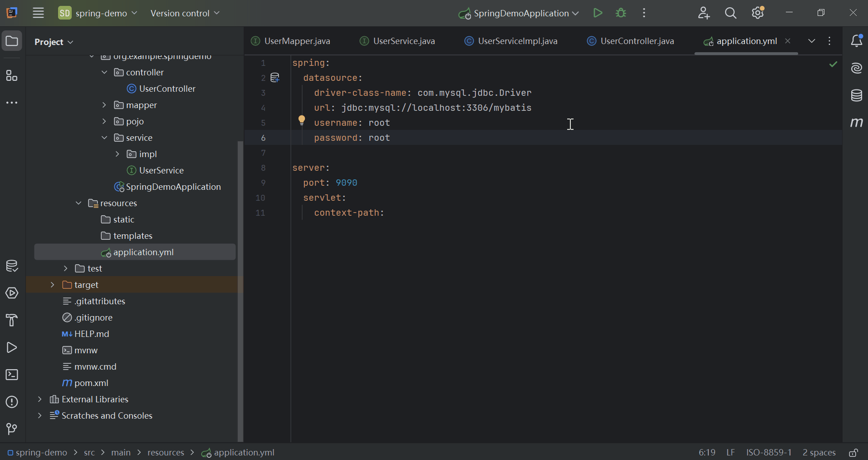
Task: Click the resources breadcrumb in status bar
Action: [166, 453]
